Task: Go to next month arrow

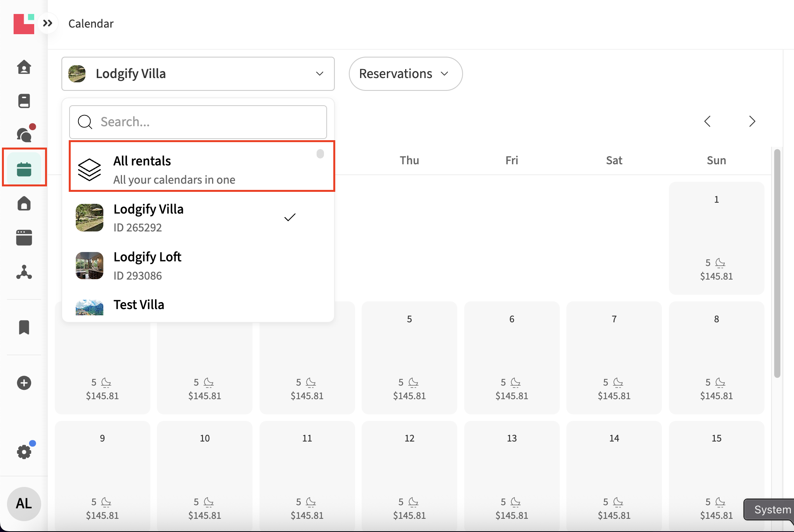Action: pos(752,122)
